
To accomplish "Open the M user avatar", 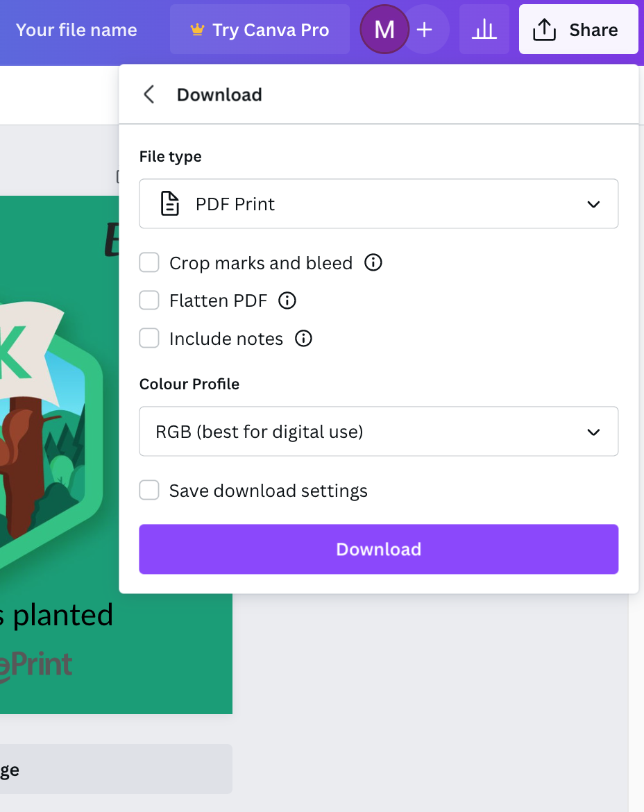I will click(384, 30).
